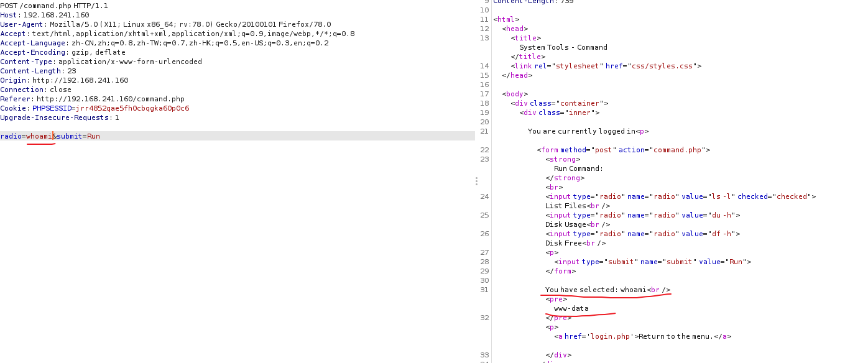
Task: Click the Accept-Encoding 'gzip, deflate' line
Action: click(63, 52)
